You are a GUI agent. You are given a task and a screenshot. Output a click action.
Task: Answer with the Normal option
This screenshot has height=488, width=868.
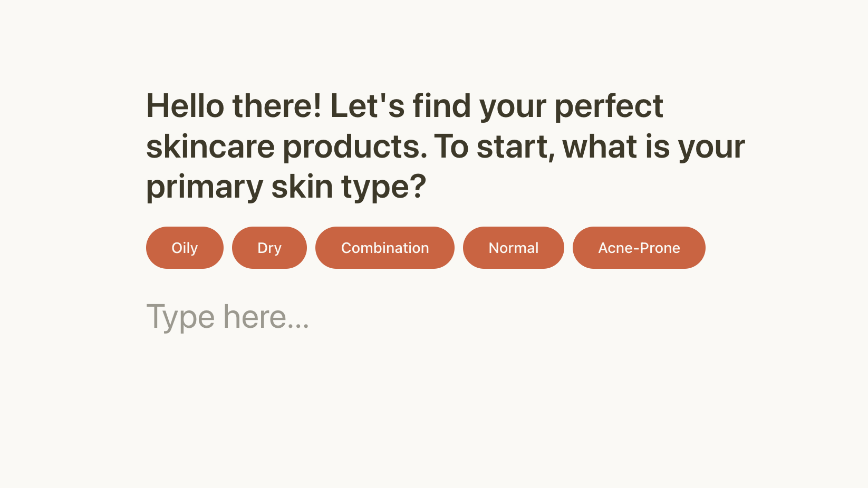coord(513,247)
